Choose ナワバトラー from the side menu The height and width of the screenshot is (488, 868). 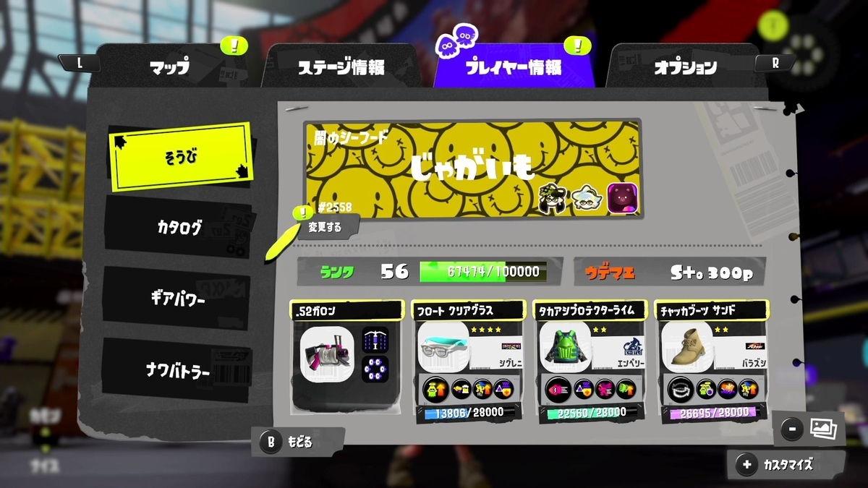coord(179,372)
